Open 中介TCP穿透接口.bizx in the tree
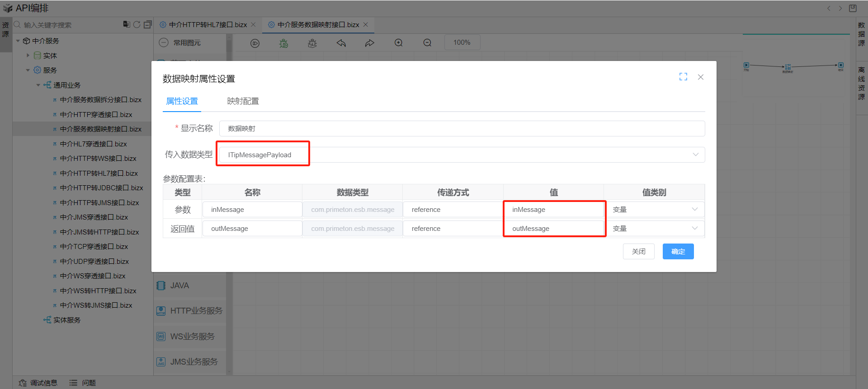 click(94, 247)
